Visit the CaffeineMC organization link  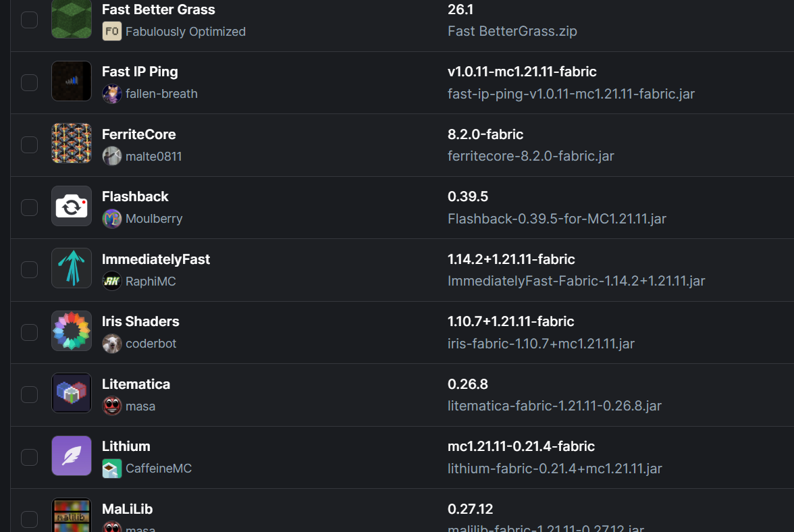point(159,469)
